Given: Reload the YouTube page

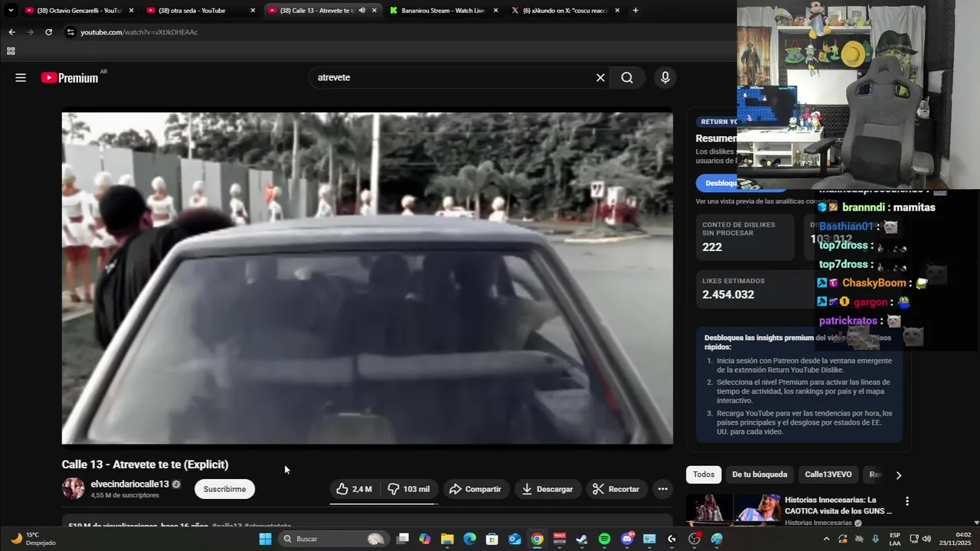Looking at the screenshot, I should pos(49,32).
